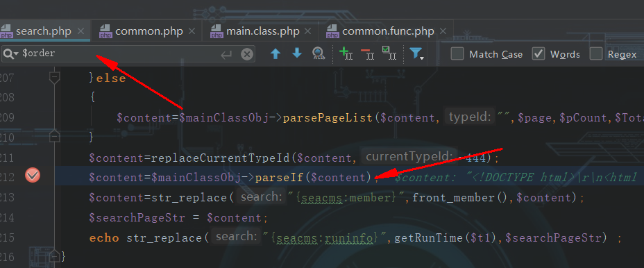Enable the Regex checkbox
Screen dimensions: 644x268
pyautogui.click(x=596, y=54)
